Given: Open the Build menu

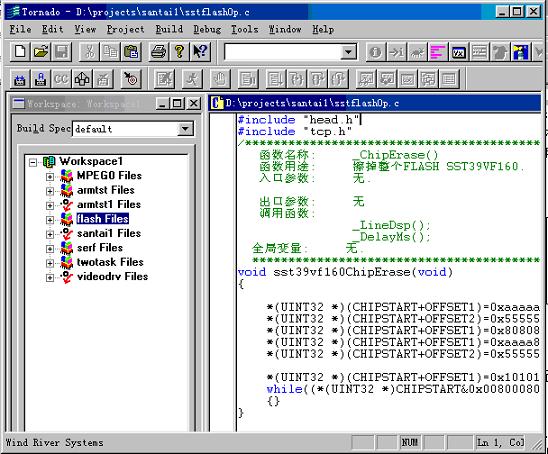Looking at the screenshot, I should [169, 29].
